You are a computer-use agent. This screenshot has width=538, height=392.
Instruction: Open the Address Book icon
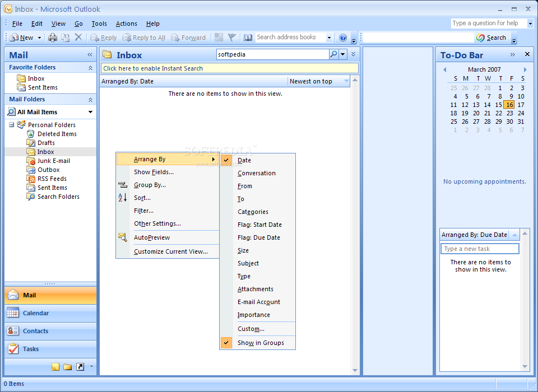click(248, 38)
